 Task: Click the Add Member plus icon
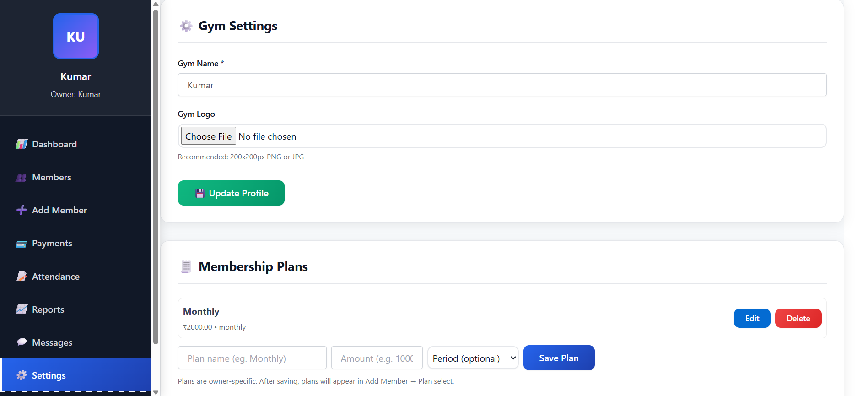[x=22, y=210]
